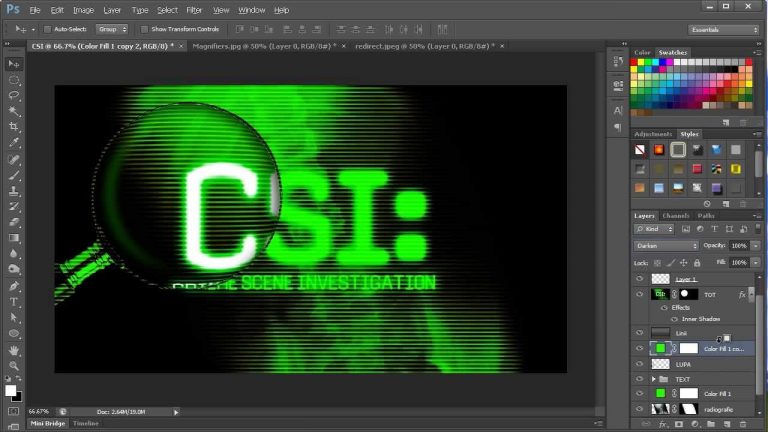Screen dimensions: 768x432
Task: Click the foreground color swatch
Action: (x=10, y=390)
